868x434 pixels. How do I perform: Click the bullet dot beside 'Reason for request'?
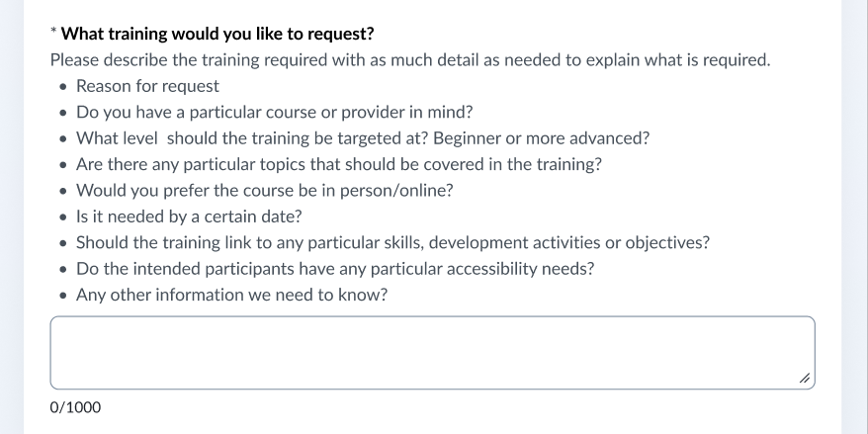point(63,87)
